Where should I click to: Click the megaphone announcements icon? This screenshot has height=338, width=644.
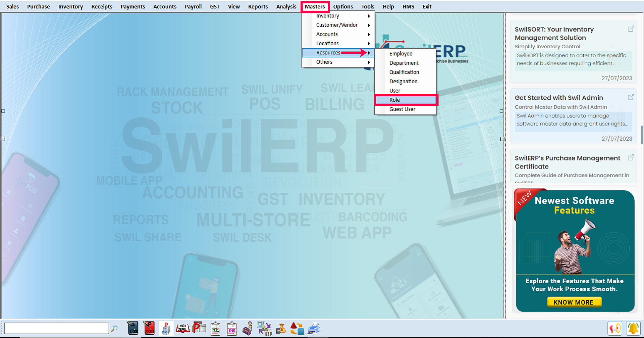(615, 328)
